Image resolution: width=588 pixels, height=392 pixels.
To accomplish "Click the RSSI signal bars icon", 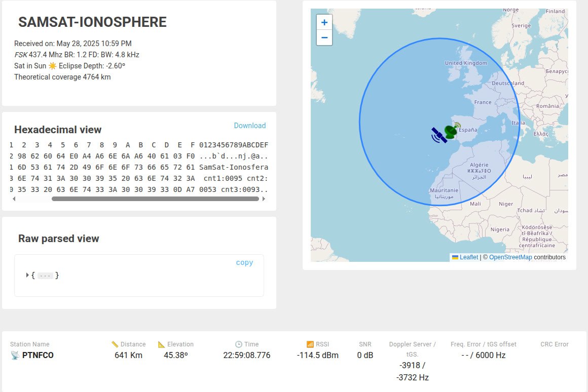I will (x=310, y=344).
